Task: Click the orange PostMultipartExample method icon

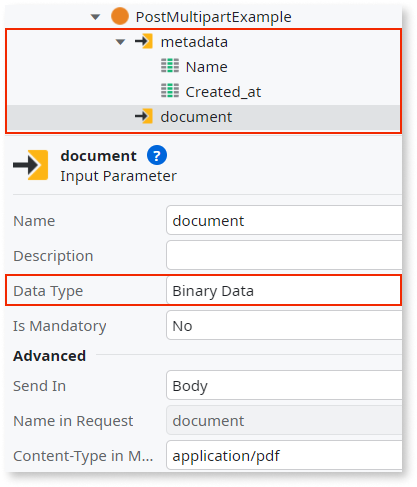Action: [120, 16]
